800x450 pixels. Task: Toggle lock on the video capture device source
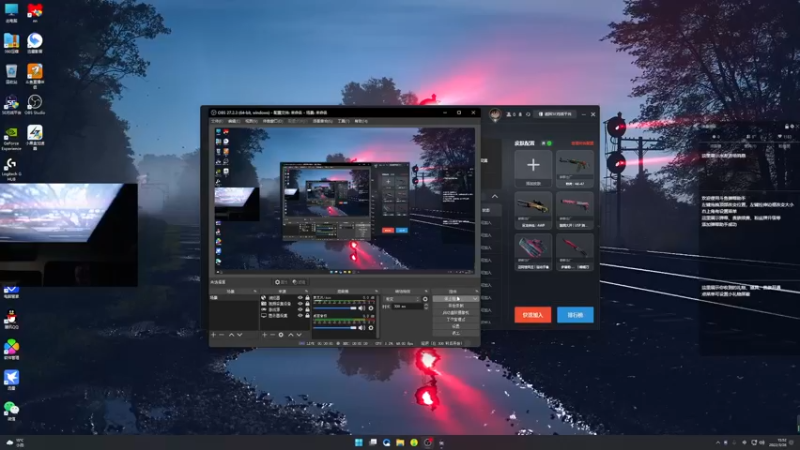(x=307, y=304)
